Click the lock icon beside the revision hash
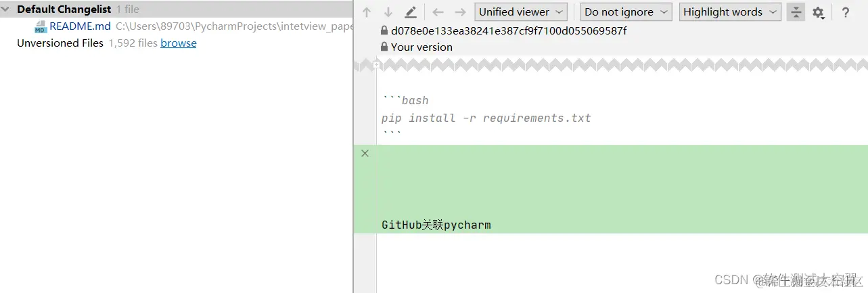868x293 pixels. click(x=384, y=31)
